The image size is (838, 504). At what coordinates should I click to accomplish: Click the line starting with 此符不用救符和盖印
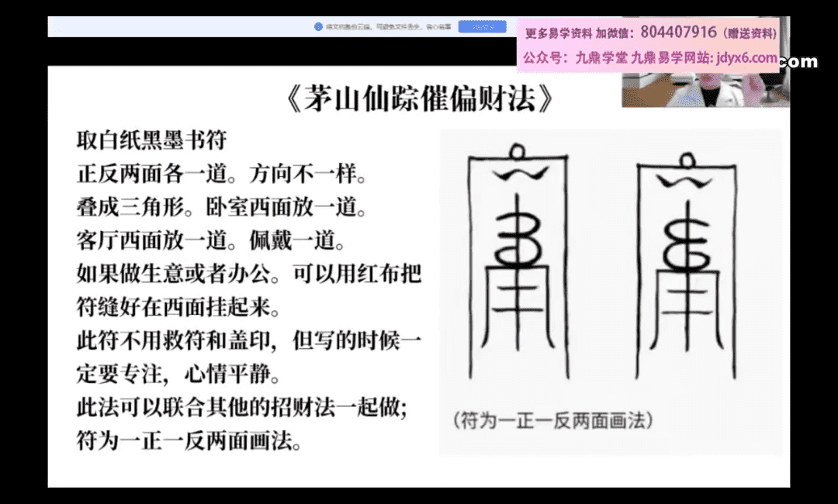click(x=248, y=340)
